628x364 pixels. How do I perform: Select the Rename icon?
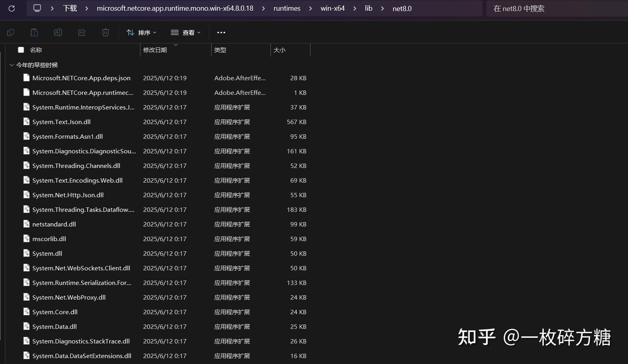[58, 32]
